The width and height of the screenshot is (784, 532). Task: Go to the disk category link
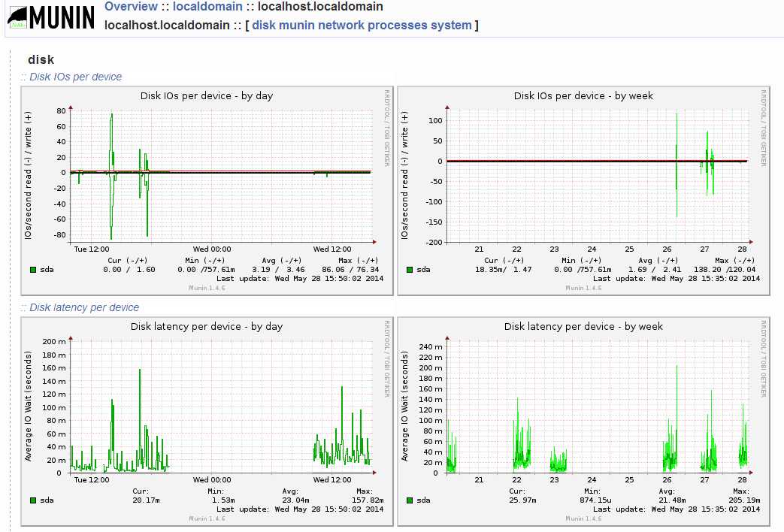click(264, 25)
